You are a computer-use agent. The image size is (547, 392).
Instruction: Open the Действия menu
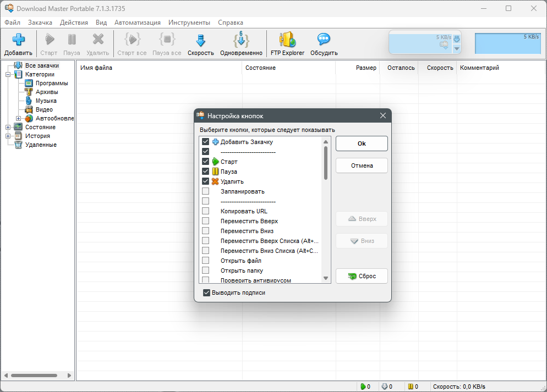(x=74, y=23)
